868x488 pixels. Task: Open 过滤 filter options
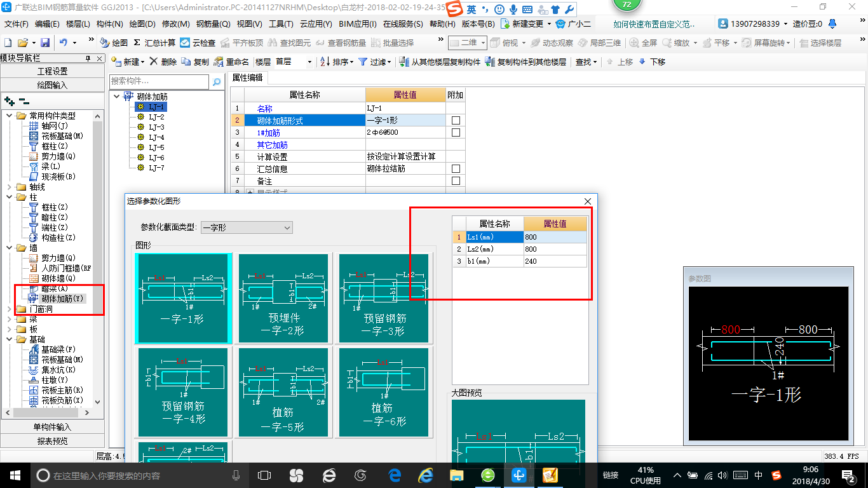(375, 62)
